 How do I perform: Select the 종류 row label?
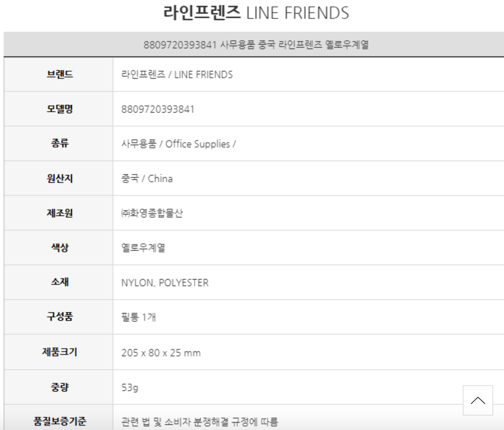click(x=60, y=143)
